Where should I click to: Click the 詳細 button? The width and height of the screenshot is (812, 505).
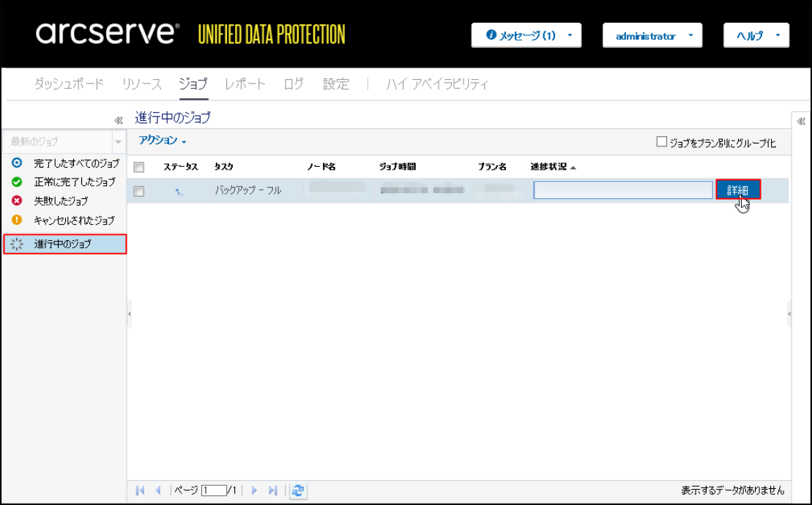pos(737,190)
